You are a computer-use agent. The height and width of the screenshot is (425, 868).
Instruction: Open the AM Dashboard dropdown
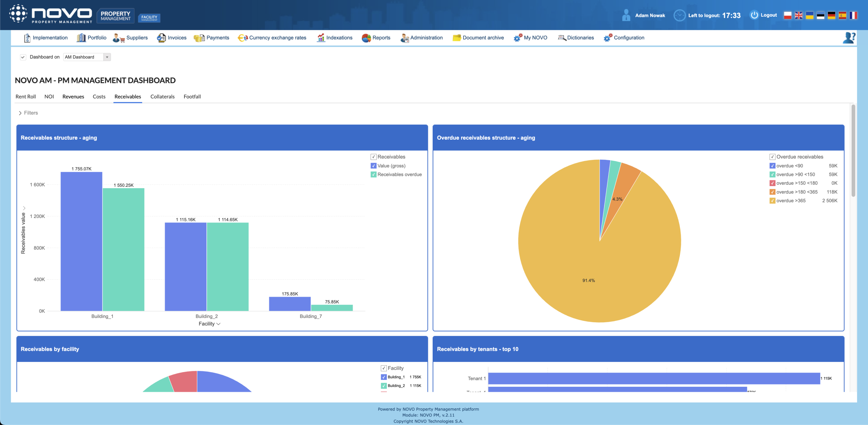[107, 57]
